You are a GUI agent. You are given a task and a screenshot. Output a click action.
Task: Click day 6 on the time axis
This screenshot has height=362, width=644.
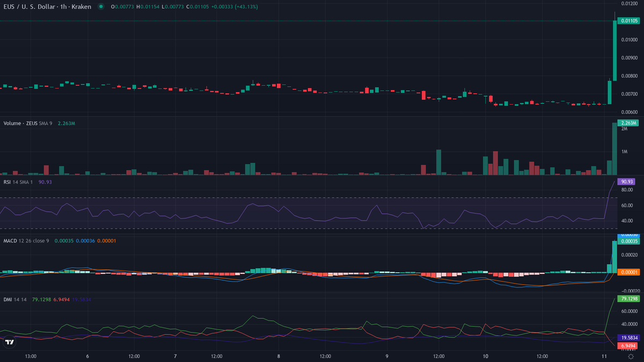87,356
